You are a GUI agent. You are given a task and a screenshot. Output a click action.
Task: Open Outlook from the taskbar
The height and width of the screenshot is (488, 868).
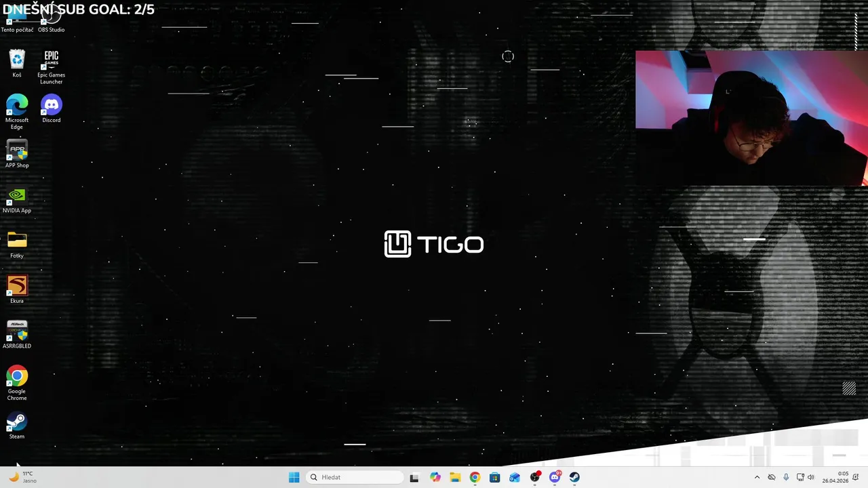tap(515, 477)
